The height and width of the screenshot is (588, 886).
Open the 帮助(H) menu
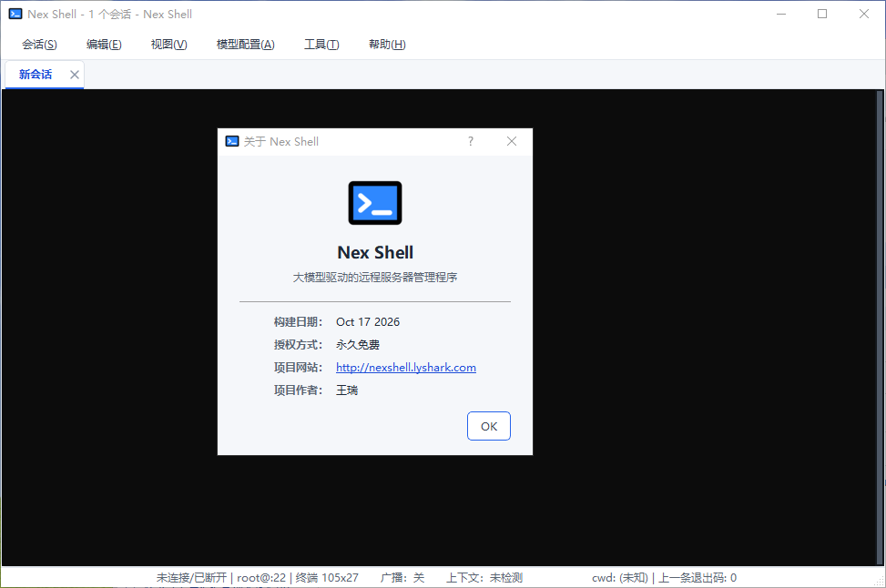(387, 45)
